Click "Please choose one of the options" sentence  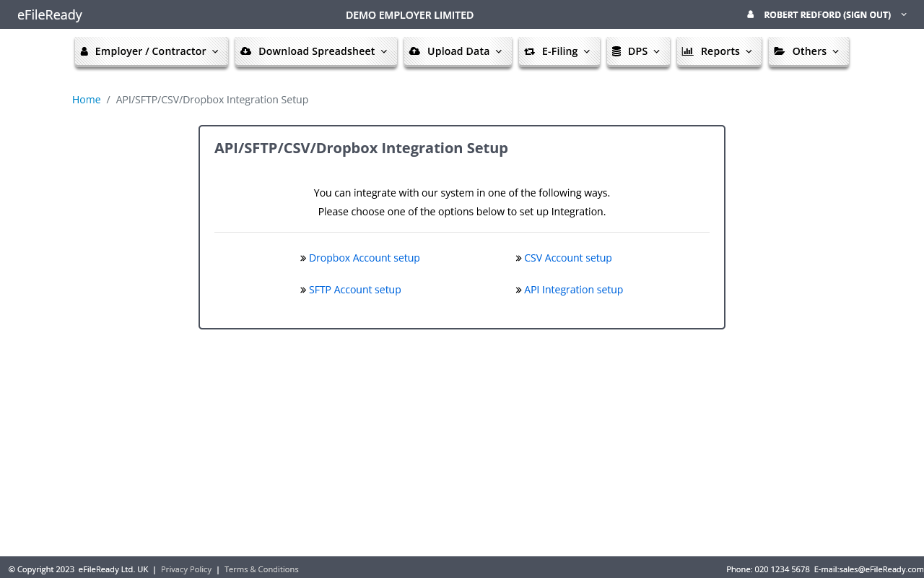(x=462, y=212)
